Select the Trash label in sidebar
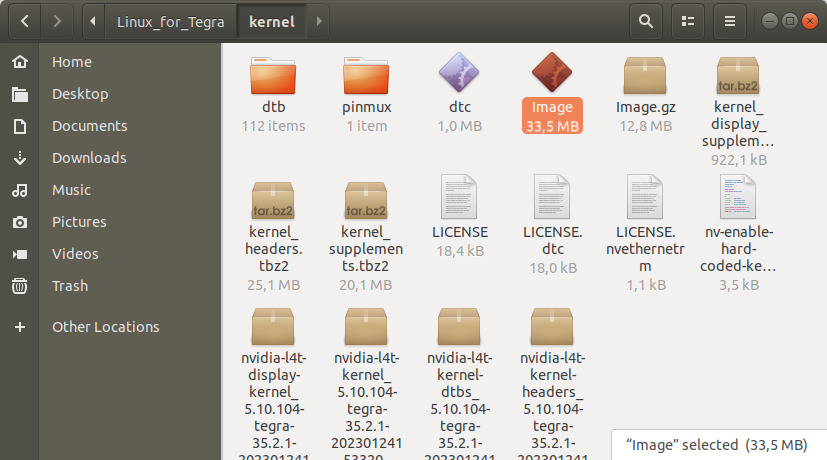Viewport: 827px width, 460px height. 70,286
